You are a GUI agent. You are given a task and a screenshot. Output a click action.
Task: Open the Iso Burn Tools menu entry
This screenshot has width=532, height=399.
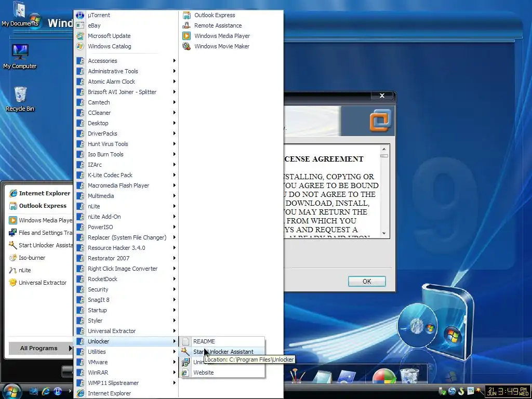(x=126, y=154)
